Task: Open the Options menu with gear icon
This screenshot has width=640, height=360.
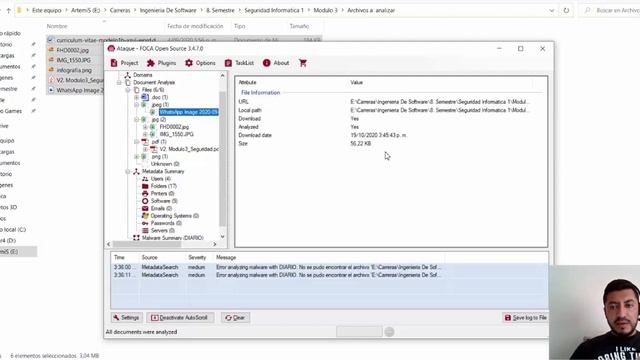Action: coord(200,63)
